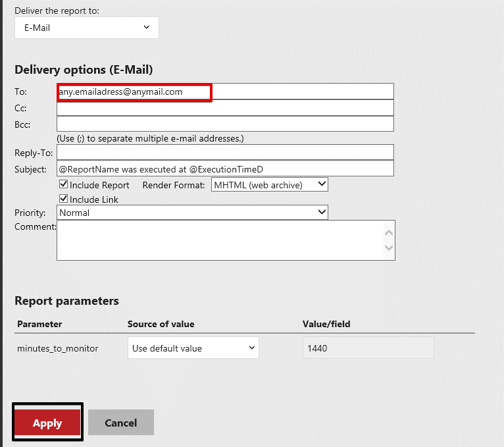
Task: Select the Reply-To text box
Action: pos(225,153)
